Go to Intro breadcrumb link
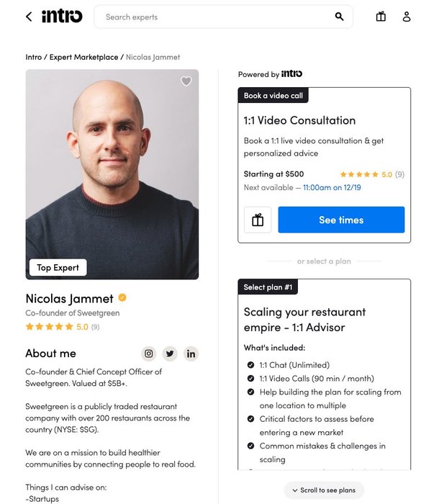This screenshot has height=504, width=439. click(33, 57)
